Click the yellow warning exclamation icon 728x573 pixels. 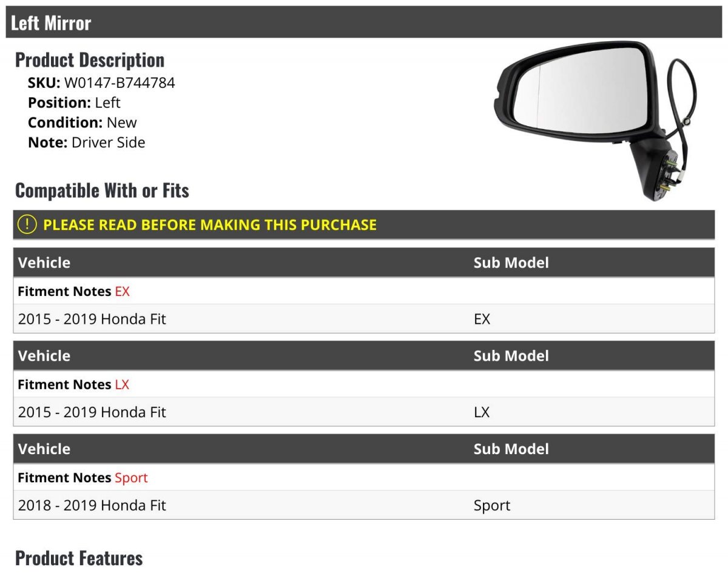coord(27,224)
